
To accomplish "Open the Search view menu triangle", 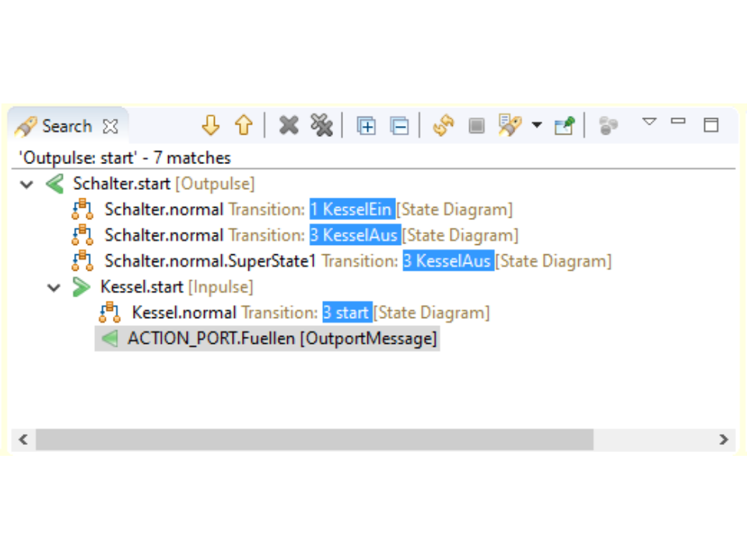I will (x=649, y=122).
